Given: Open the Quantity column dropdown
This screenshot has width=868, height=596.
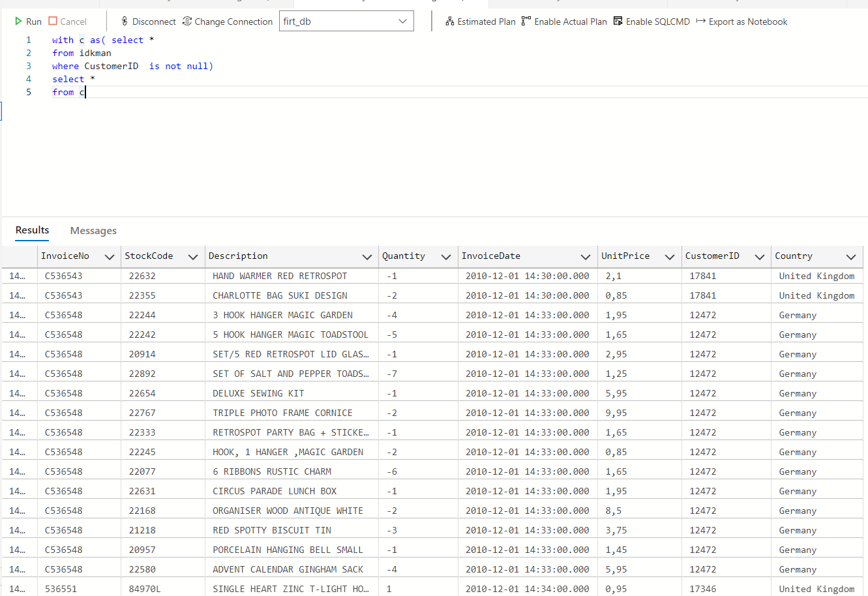Looking at the screenshot, I should (446, 256).
